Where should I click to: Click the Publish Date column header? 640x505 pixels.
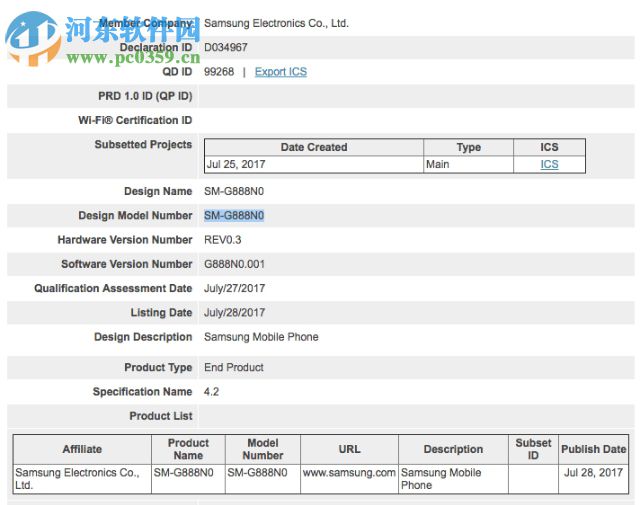pos(593,449)
